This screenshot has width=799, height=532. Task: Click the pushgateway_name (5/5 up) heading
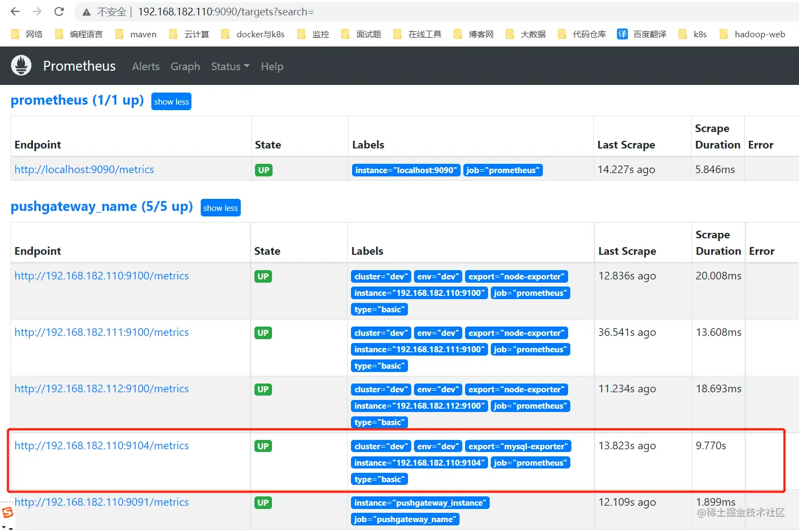coord(102,207)
